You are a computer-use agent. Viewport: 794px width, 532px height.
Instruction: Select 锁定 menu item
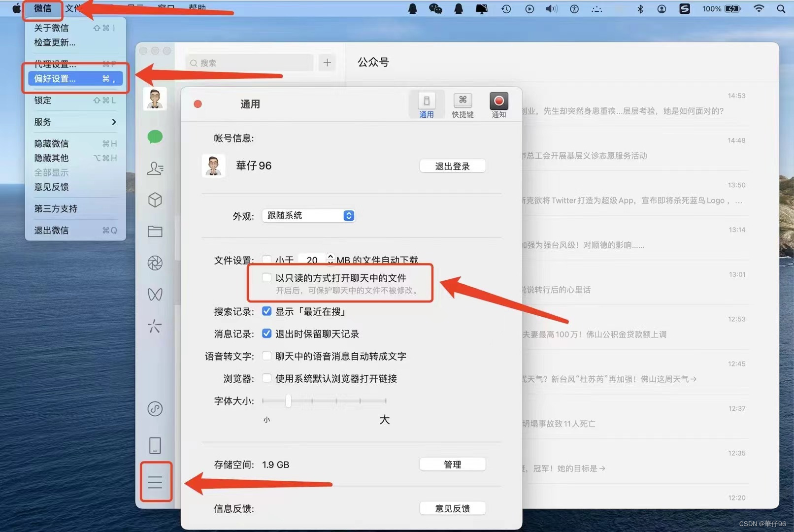point(75,100)
